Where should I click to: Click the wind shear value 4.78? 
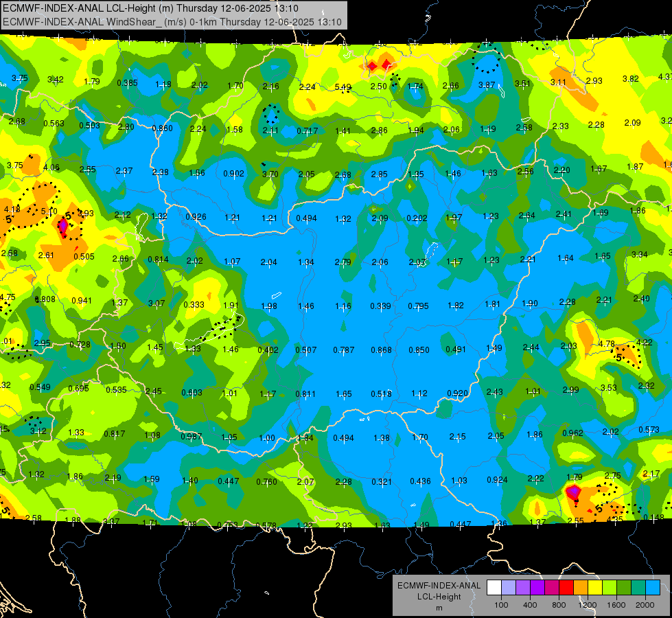pos(606,343)
